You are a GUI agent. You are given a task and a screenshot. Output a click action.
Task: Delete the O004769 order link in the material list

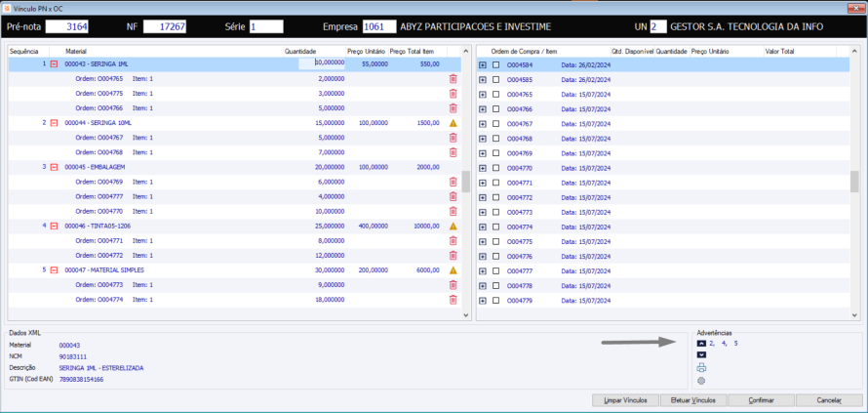pos(453,182)
